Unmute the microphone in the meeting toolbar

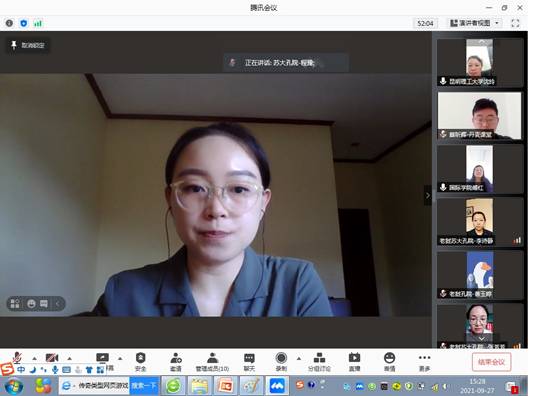click(17, 357)
